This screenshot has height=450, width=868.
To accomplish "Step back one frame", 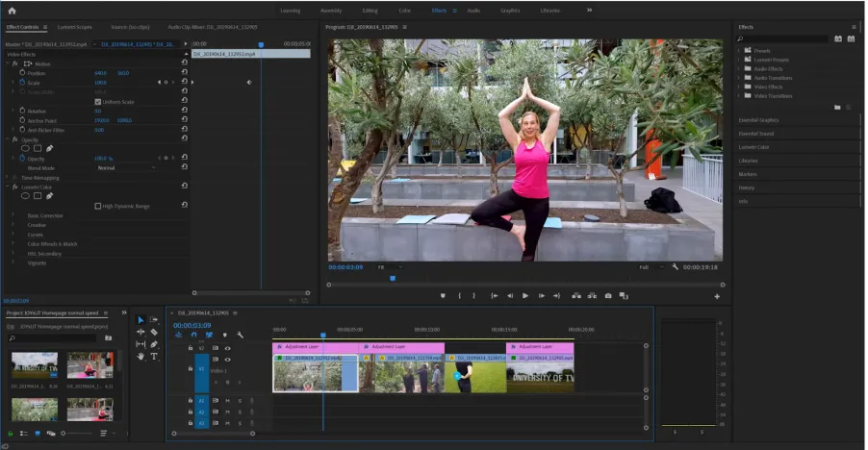I will coord(510,296).
